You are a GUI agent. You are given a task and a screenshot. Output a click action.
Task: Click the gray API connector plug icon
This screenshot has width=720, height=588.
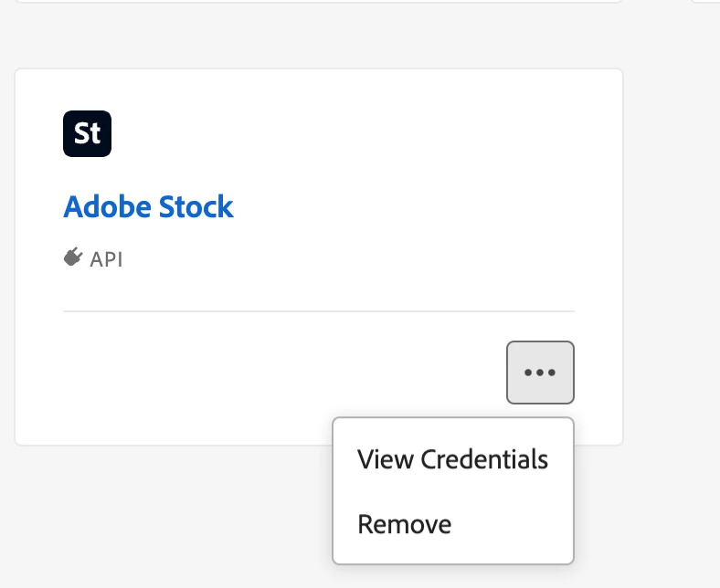(73, 258)
